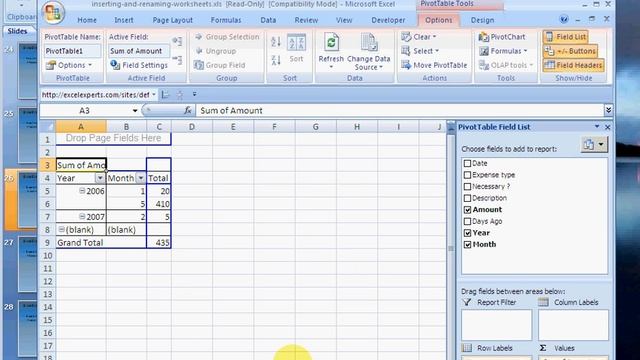Screen dimensions: 640x360
Task: Open the OLAP tools dropdown
Action: tap(506, 65)
